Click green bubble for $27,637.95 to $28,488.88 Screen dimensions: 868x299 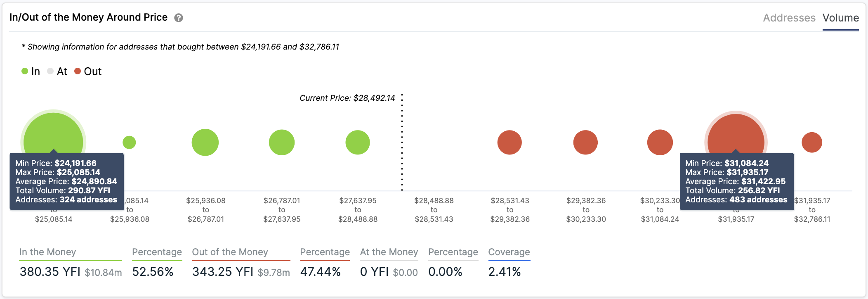[x=358, y=142]
